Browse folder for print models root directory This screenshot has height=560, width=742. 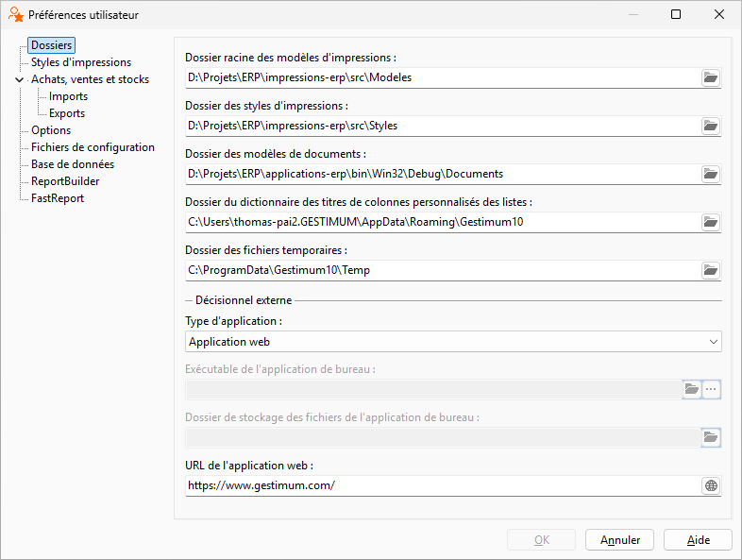710,77
